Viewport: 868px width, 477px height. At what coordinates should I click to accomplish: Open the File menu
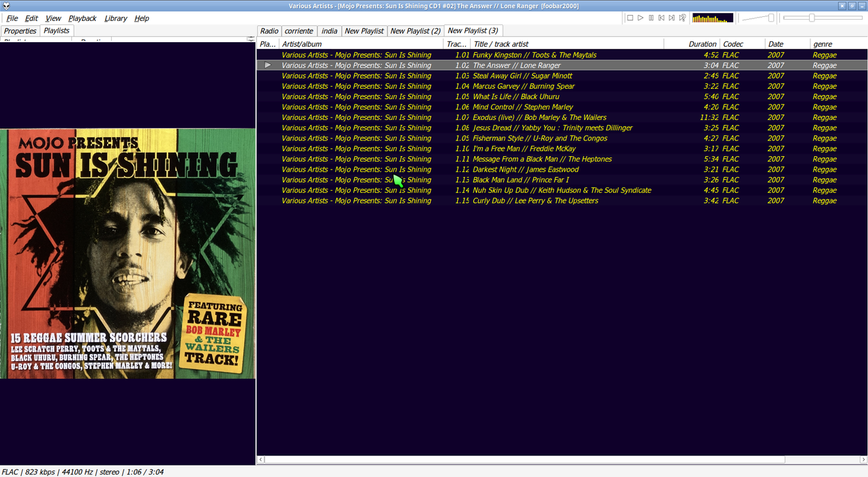(12, 18)
